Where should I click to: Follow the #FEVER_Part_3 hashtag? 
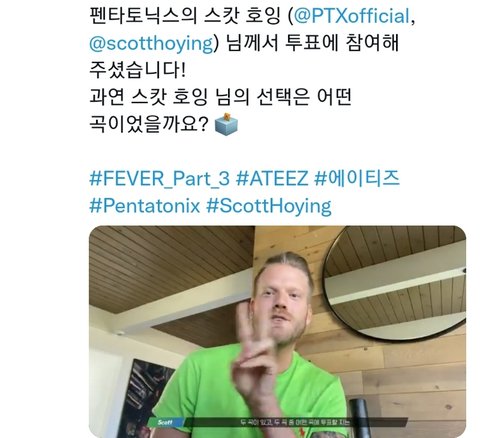[x=160, y=179]
